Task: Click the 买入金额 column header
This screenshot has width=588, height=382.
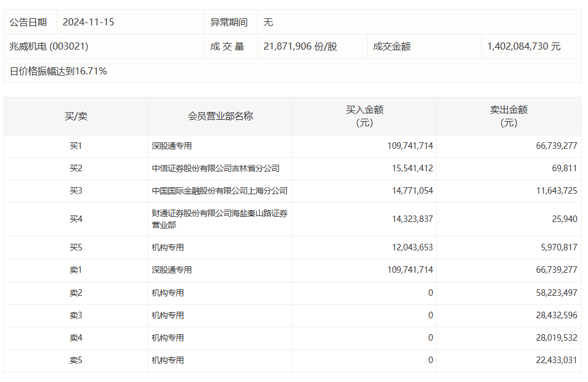Action: point(364,116)
